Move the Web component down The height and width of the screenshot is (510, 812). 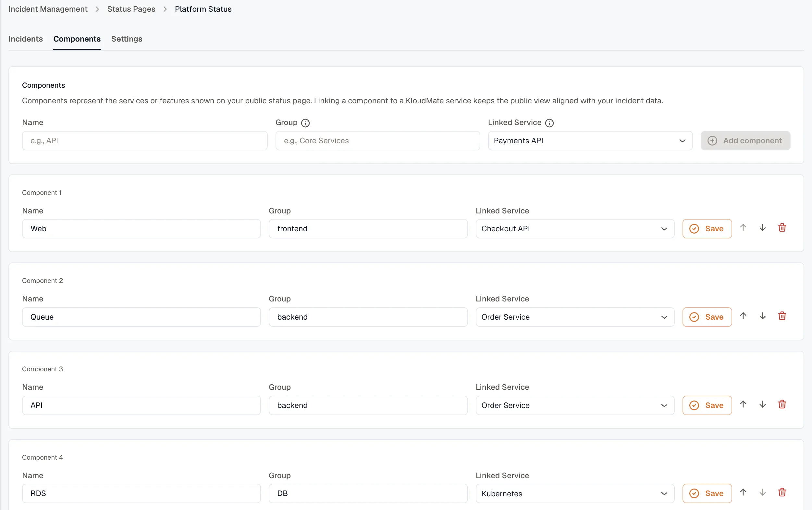click(x=762, y=228)
